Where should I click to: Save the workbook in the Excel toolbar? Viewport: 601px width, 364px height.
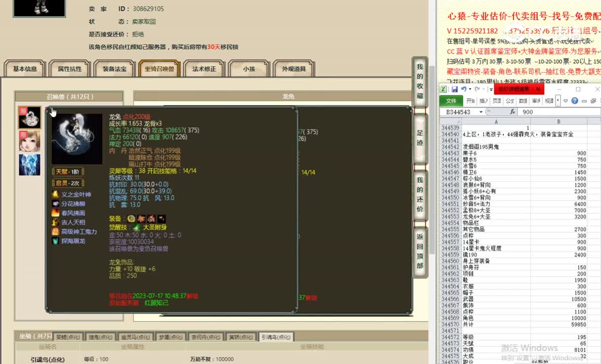tap(455, 89)
